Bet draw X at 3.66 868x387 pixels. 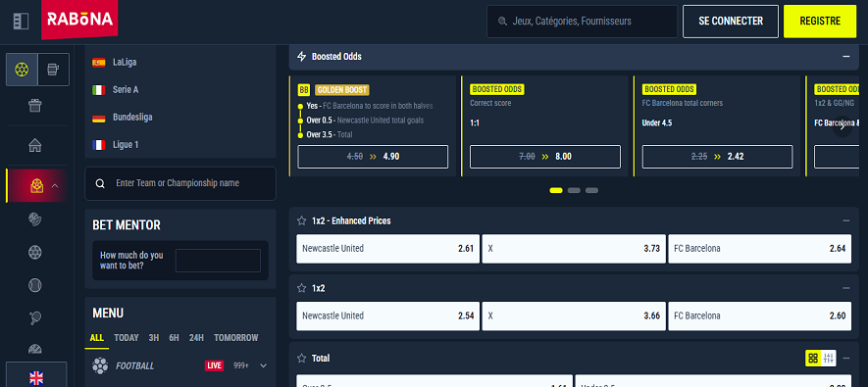point(574,316)
